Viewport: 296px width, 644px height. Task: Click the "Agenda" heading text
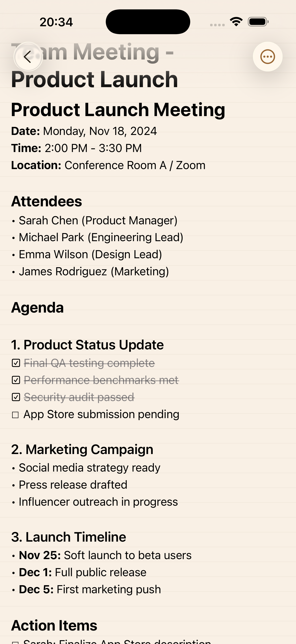point(37,307)
